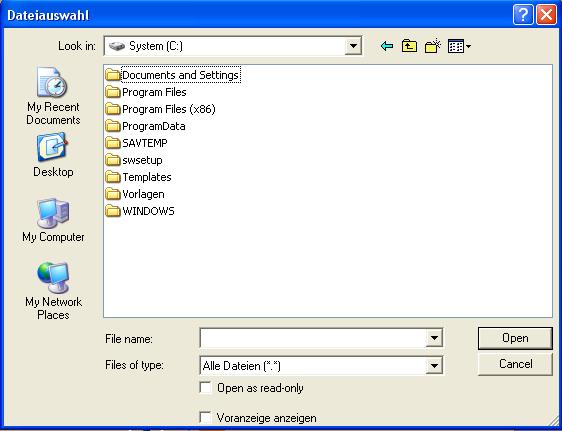562x431 pixels.
Task: Click inside the File name input field
Action: click(313, 338)
